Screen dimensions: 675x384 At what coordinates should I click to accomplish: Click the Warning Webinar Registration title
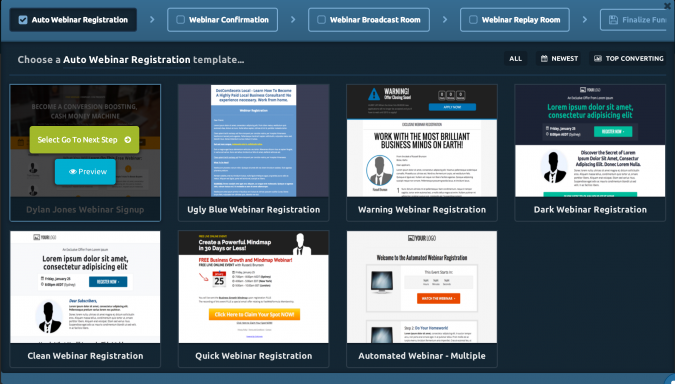pyautogui.click(x=422, y=210)
